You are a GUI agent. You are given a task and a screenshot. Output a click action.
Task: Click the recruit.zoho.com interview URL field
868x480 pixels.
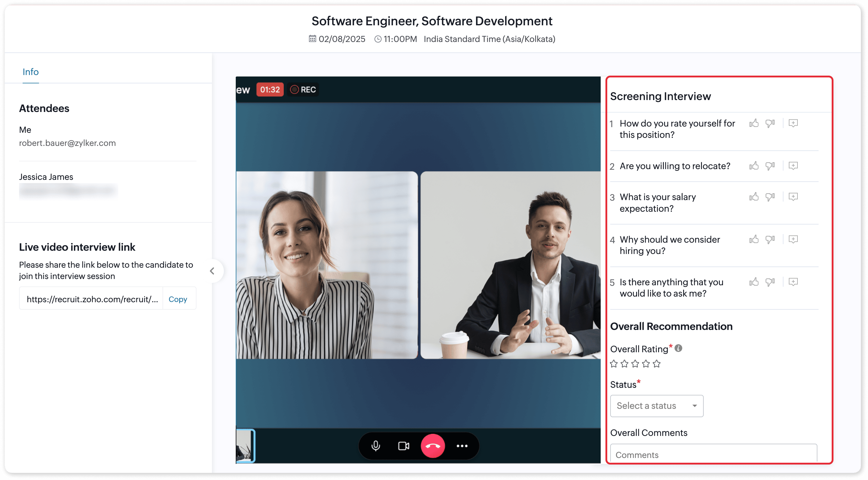(92, 299)
